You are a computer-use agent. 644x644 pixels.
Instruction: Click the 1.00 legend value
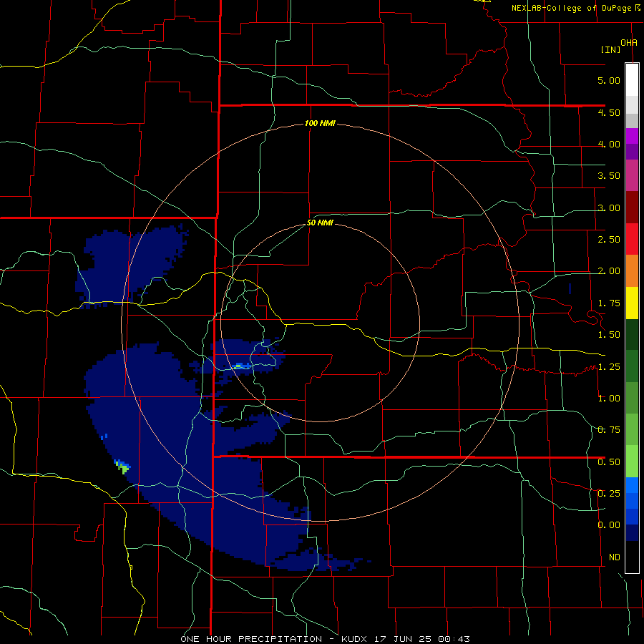[x=609, y=399]
